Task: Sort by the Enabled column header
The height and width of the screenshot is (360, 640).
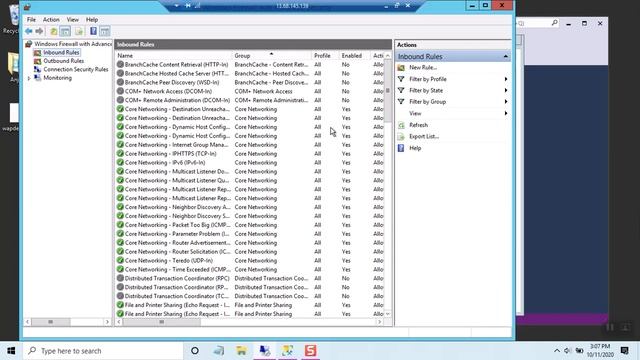Action: click(354, 56)
